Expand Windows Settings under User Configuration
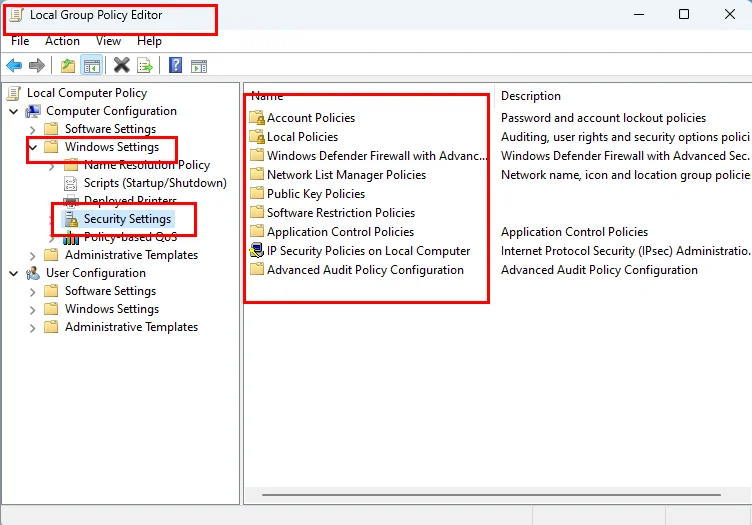 pyautogui.click(x=33, y=310)
